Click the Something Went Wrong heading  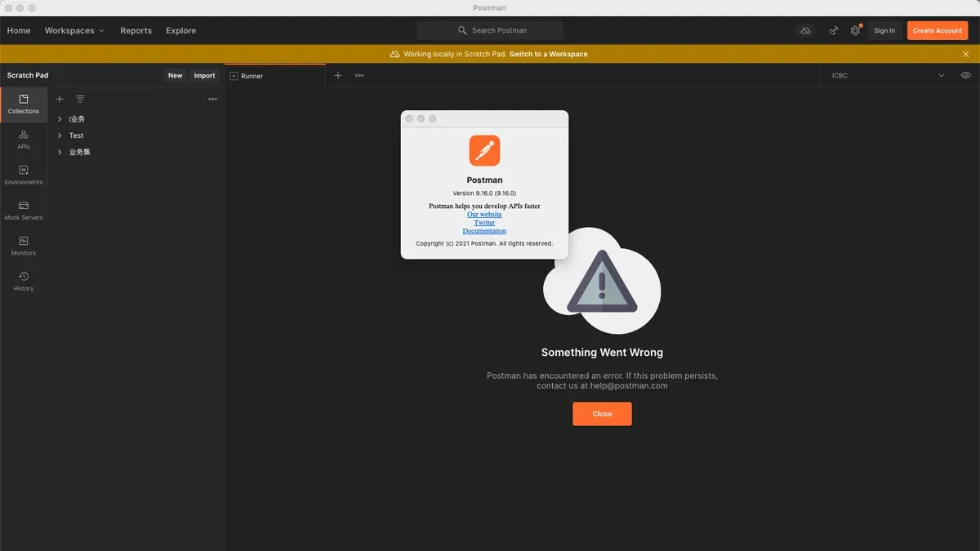[x=602, y=353]
